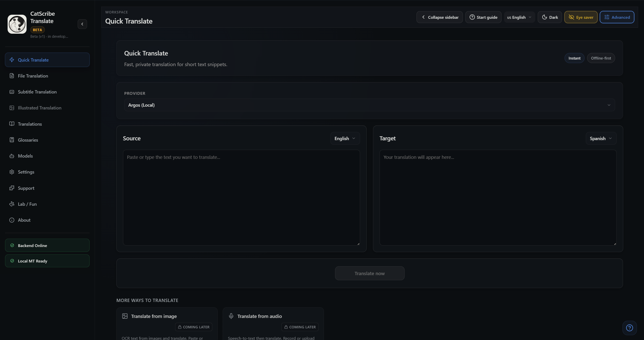Toggle the Eye saver mode

pyautogui.click(x=581, y=17)
